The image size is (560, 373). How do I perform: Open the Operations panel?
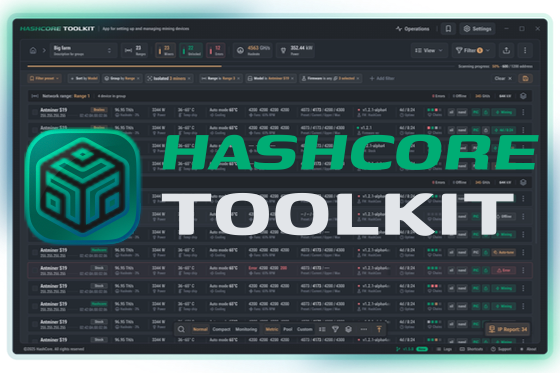pyautogui.click(x=413, y=29)
